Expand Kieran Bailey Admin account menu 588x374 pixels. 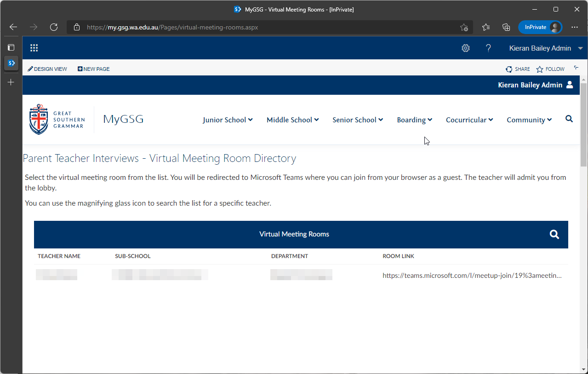546,48
